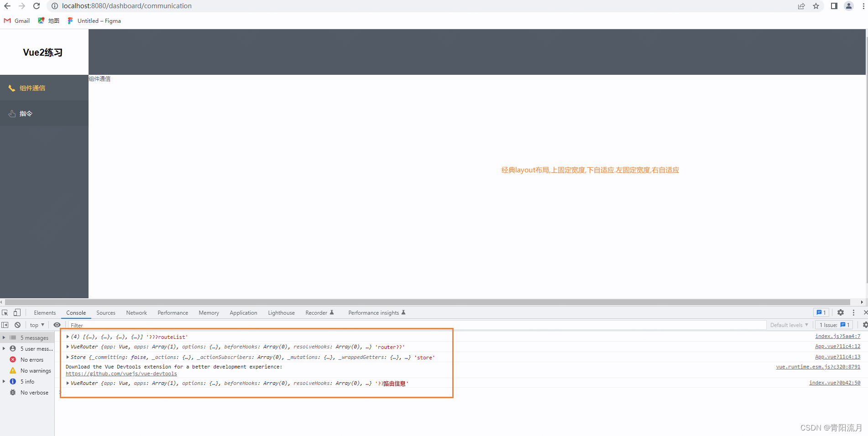
Task: Open source link App.vue?11c4:13
Action: (x=837, y=357)
